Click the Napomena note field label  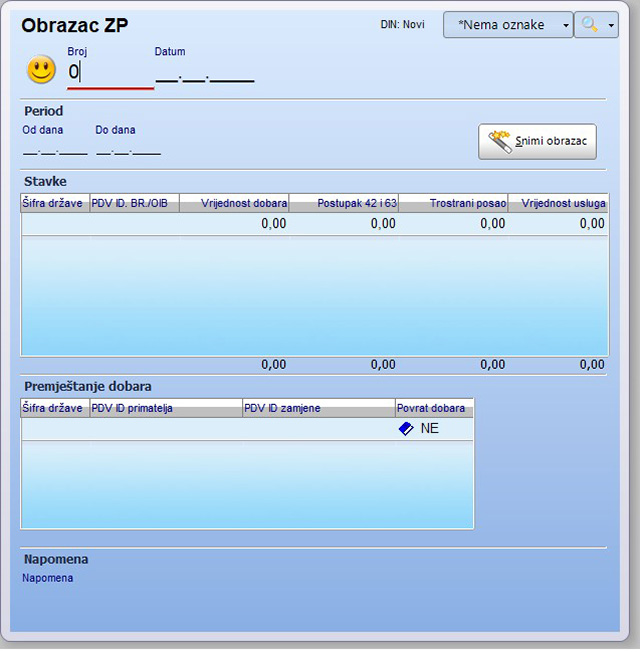(x=47, y=578)
